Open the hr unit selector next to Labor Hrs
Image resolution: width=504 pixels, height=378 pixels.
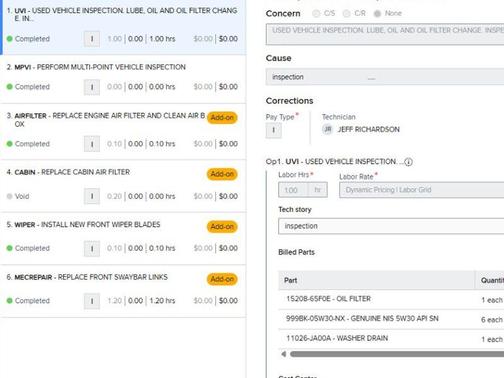(318, 190)
